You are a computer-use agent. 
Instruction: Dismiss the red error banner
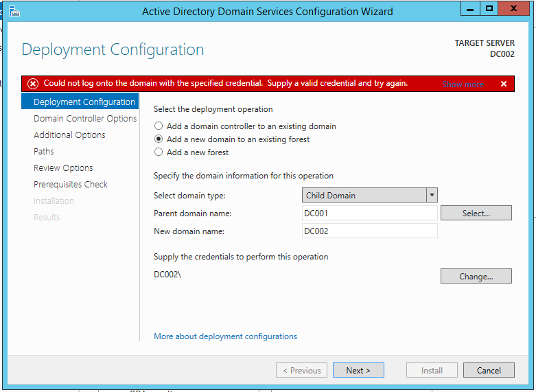pos(504,84)
